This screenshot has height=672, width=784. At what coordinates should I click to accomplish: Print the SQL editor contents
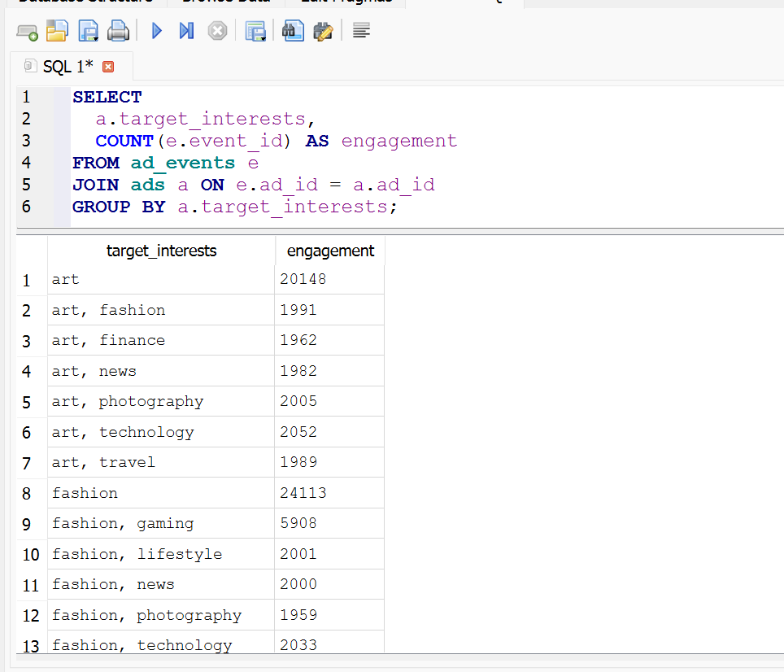tap(119, 32)
